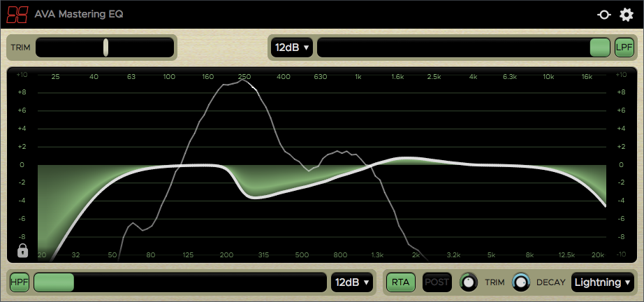Click the 125 frequency label at bottom
The width and height of the screenshot is (644, 302).
pyautogui.click(x=188, y=255)
